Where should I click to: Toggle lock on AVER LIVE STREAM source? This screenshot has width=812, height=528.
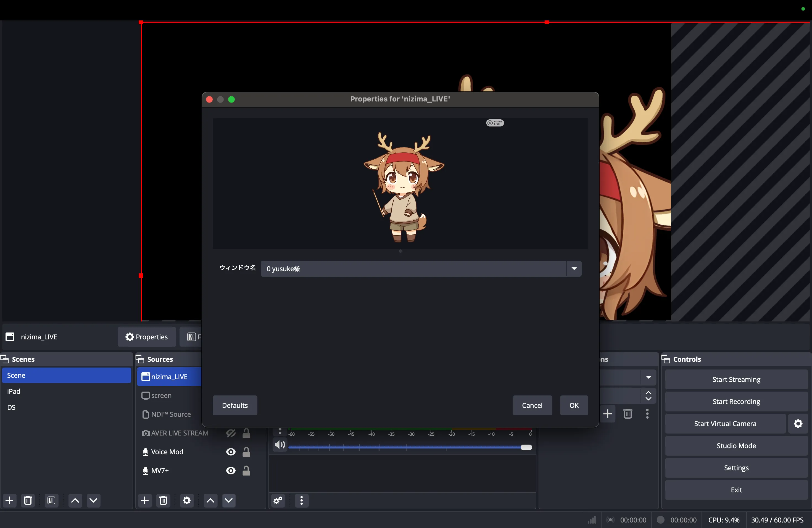point(246,433)
